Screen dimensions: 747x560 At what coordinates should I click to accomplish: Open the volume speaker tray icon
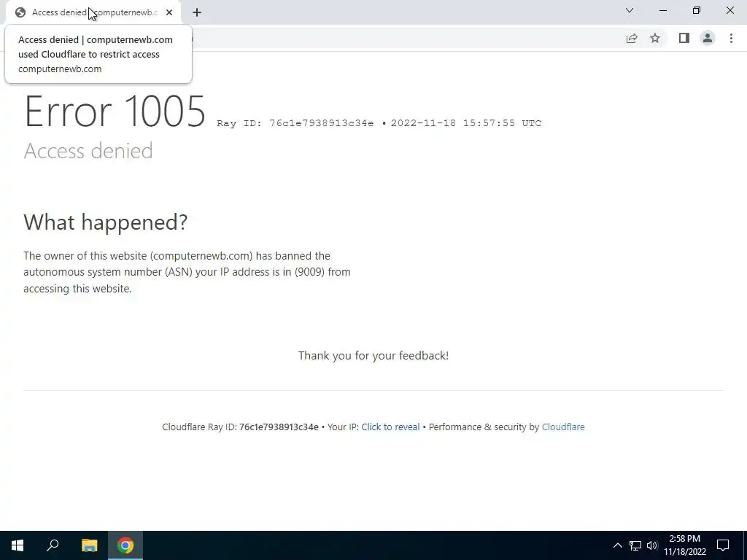click(652, 545)
